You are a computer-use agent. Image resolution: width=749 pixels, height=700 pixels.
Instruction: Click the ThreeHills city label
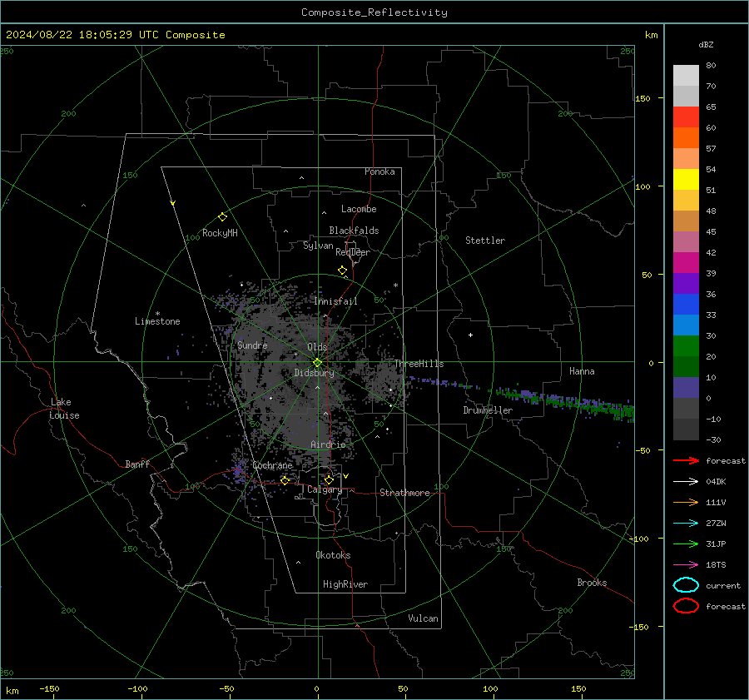(x=419, y=364)
